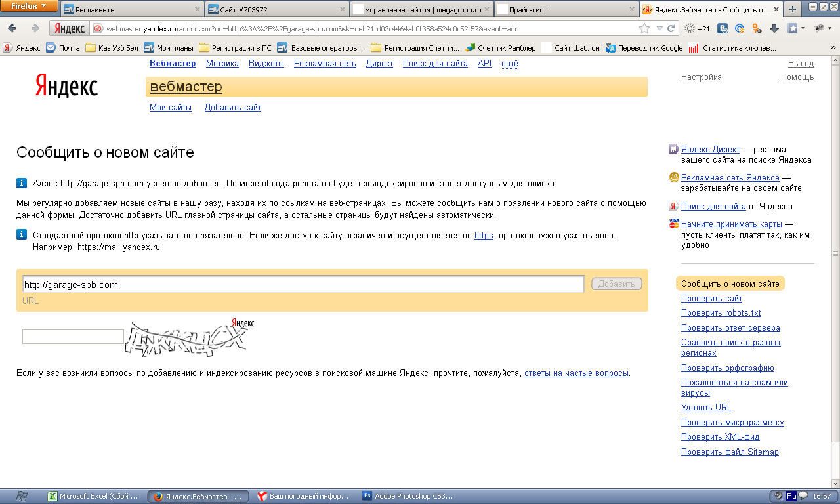Open new tab with plus button
This screenshot has height=504, width=840.
click(793, 9)
